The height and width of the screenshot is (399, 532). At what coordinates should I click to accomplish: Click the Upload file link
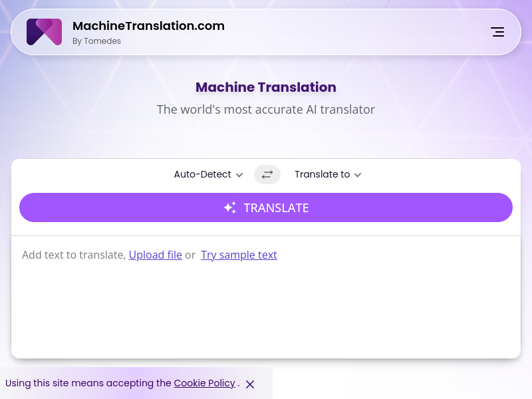tap(155, 255)
